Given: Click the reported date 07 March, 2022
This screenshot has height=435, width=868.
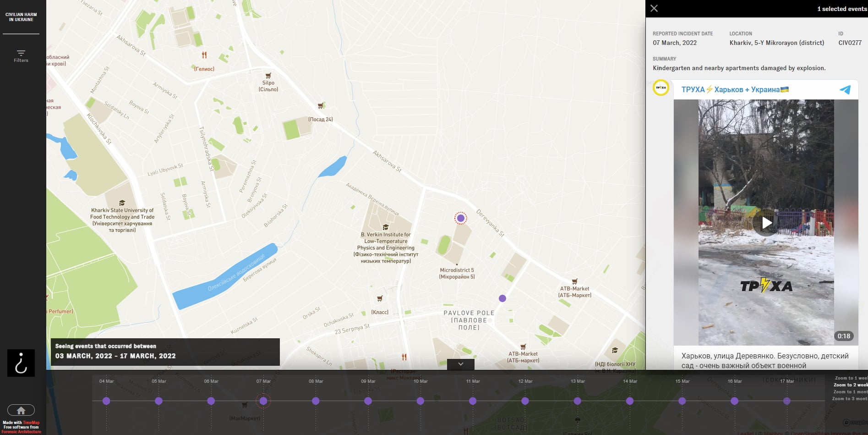Looking at the screenshot, I should [x=675, y=43].
